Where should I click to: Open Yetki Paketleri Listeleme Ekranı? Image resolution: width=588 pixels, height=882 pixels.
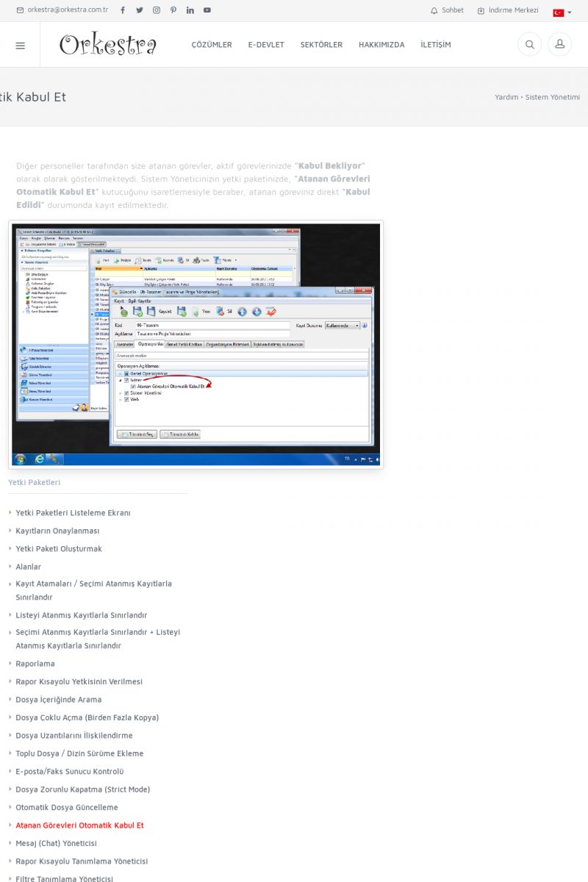tap(73, 512)
